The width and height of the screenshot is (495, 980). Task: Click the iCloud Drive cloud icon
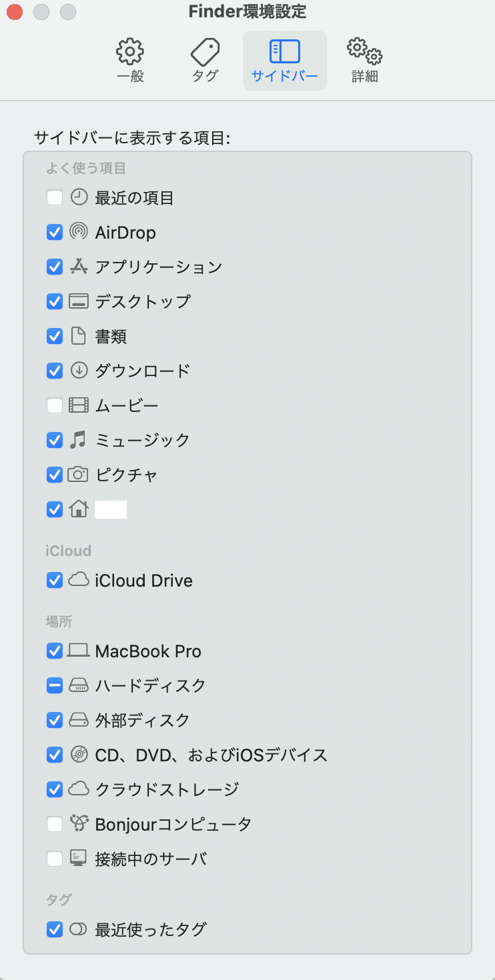click(x=79, y=580)
